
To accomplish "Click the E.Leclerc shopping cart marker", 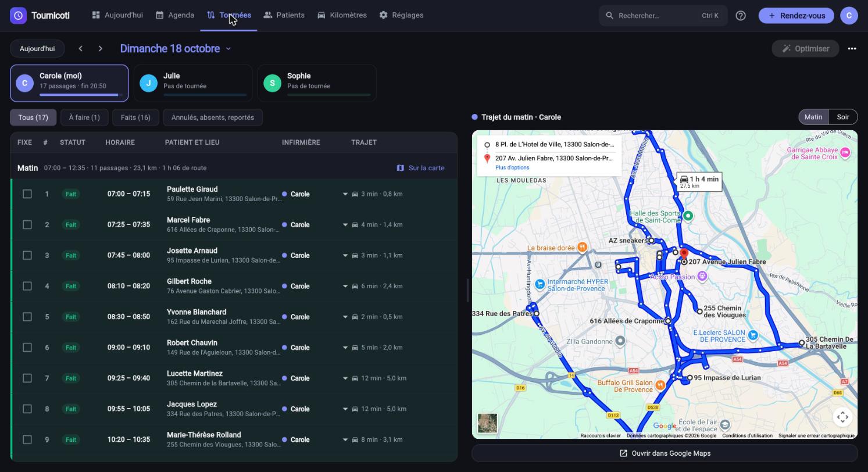I will 753,335.
